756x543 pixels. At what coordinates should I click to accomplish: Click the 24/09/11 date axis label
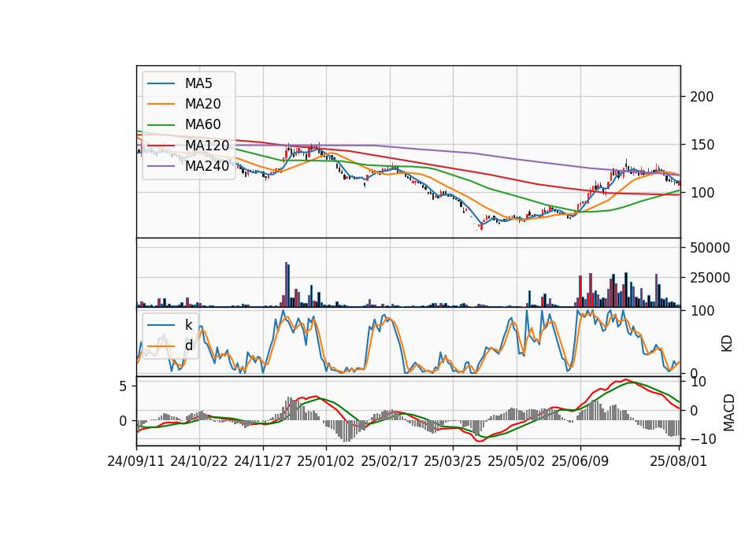tap(136, 461)
